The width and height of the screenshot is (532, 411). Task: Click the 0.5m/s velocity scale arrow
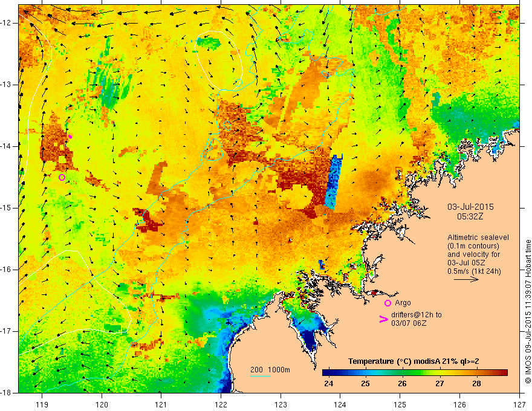[x=466, y=279]
